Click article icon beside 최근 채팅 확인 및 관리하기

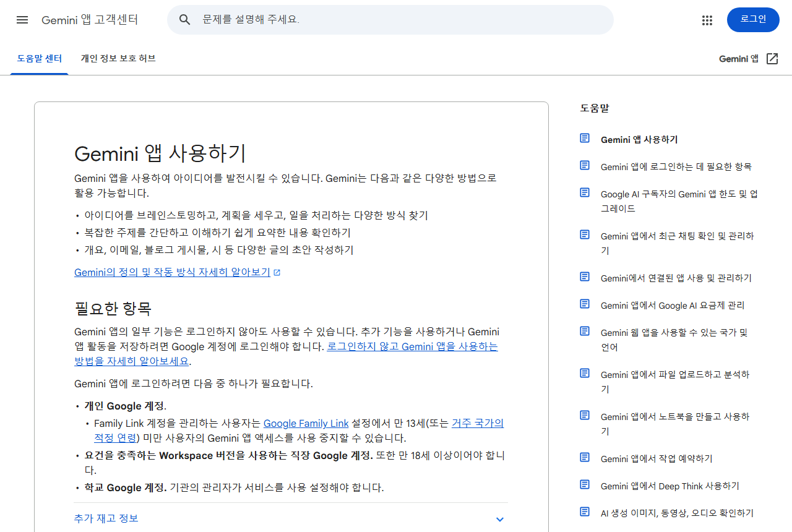[x=585, y=234]
